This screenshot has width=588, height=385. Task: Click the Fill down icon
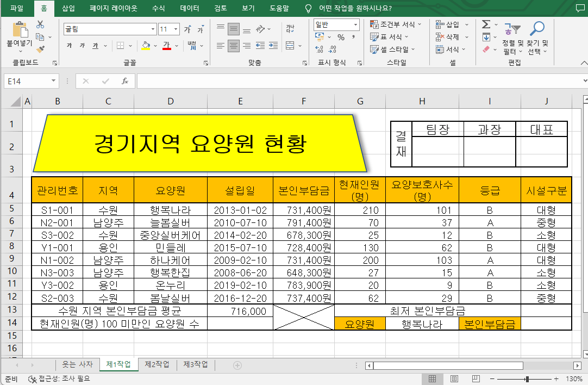(486, 37)
